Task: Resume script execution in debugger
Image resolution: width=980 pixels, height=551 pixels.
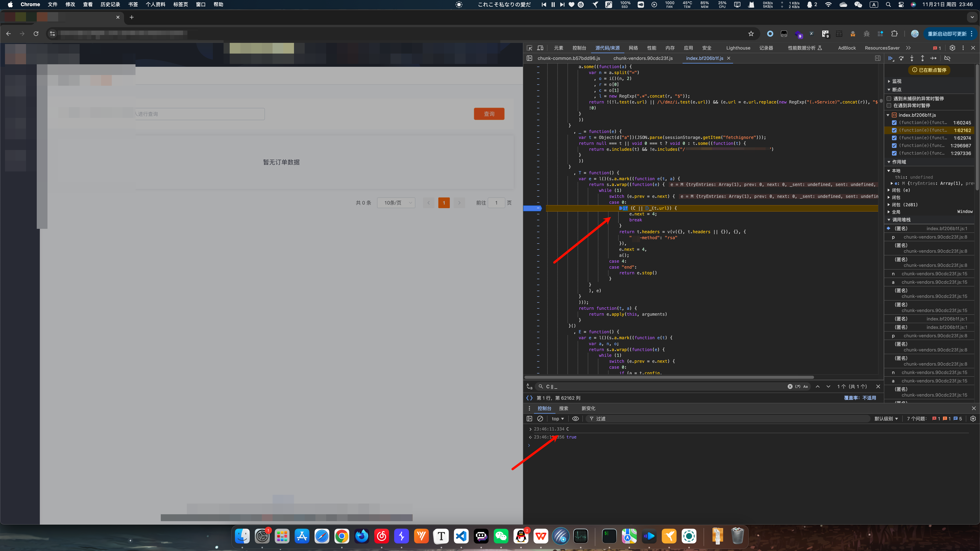Action: [x=891, y=58]
